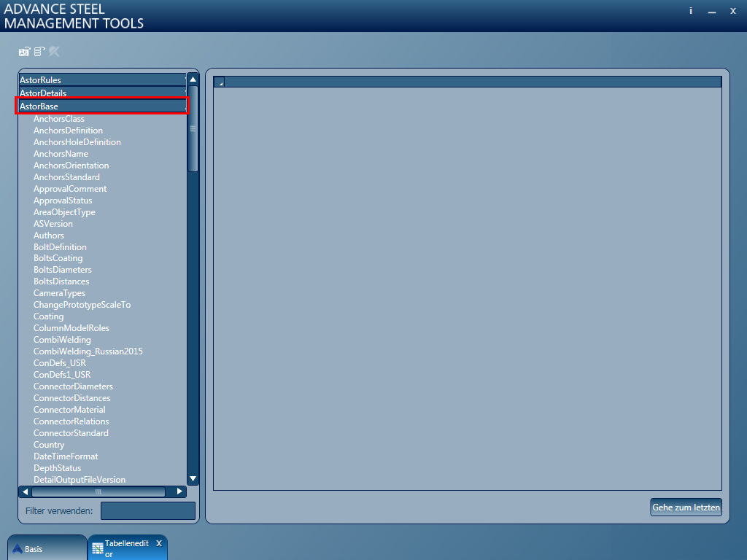Select the ConDefs_USR table
The height and width of the screenshot is (560, 747).
tap(60, 363)
